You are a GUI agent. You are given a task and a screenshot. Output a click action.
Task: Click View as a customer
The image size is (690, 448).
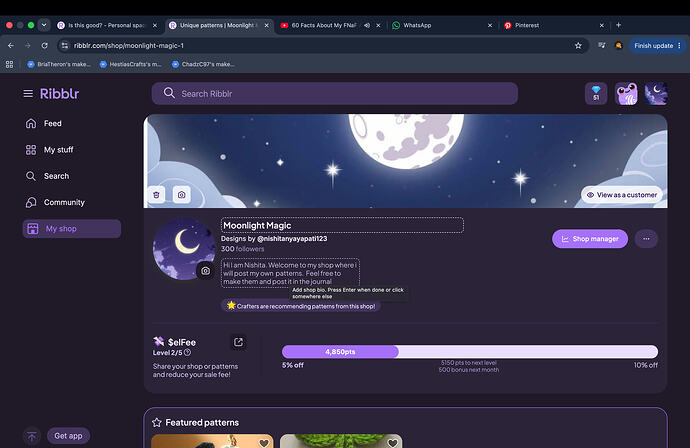pyautogui.click(x=622, y=195)
